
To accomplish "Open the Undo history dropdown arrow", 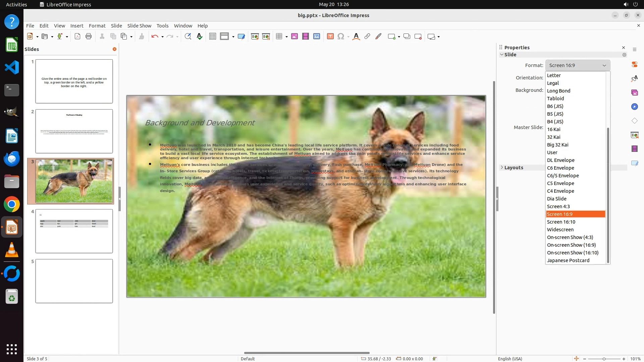I will 162,37.
